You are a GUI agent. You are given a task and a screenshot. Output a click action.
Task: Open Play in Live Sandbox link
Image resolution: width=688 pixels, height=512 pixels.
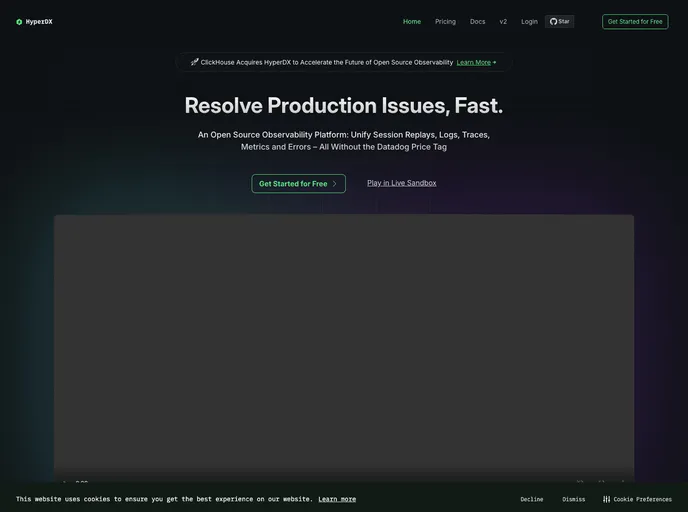(401, 183)
